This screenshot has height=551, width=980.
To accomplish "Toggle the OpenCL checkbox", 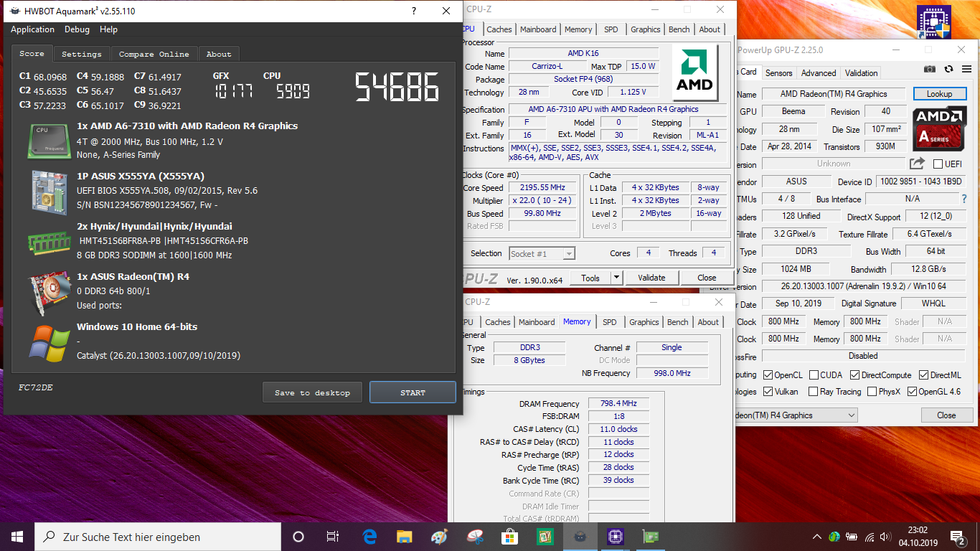I will (x=768, y=375).
